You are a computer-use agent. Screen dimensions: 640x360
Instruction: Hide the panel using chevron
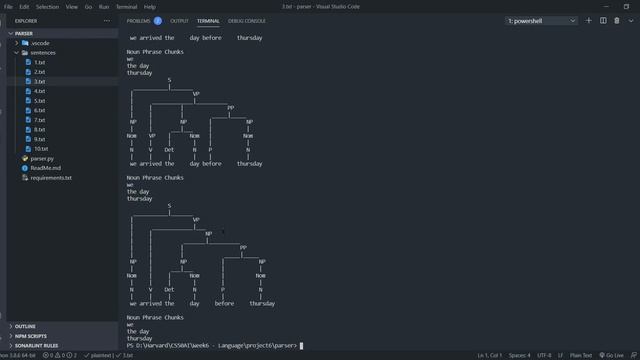pos(631,21)
